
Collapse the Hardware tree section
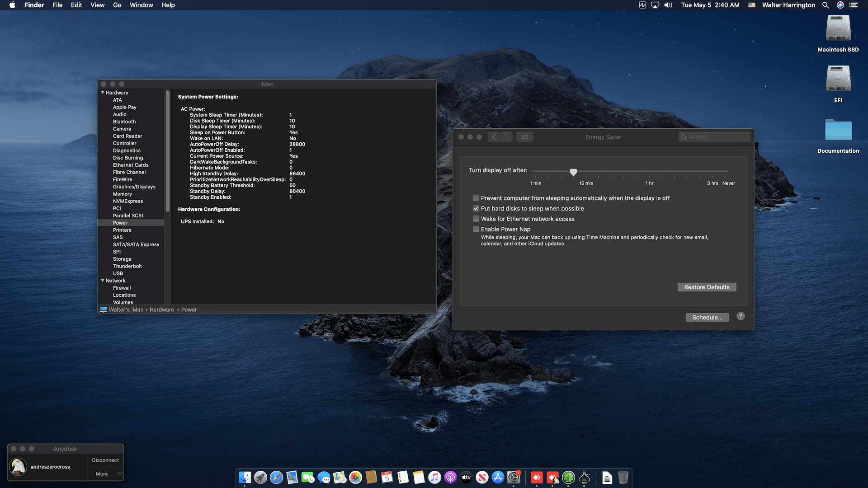click(103, 93)
